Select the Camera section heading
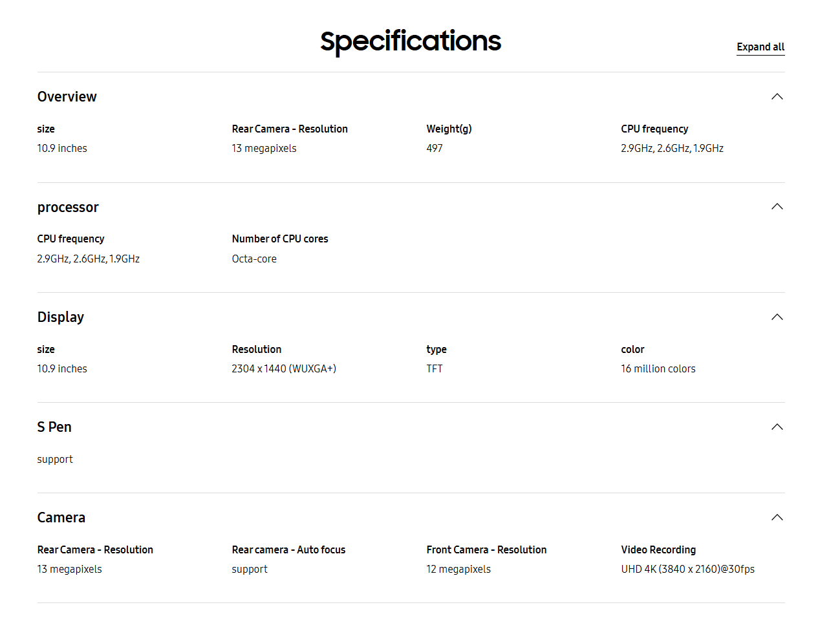 point(61,518)
